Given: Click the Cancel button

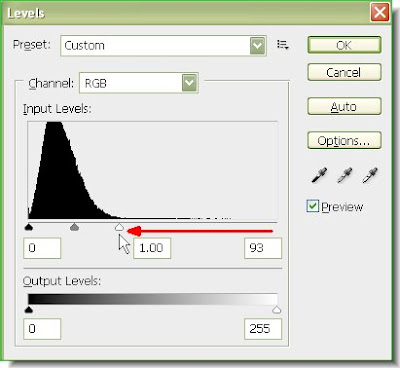Looking at the screenshot, I should [x=344, y=72].
